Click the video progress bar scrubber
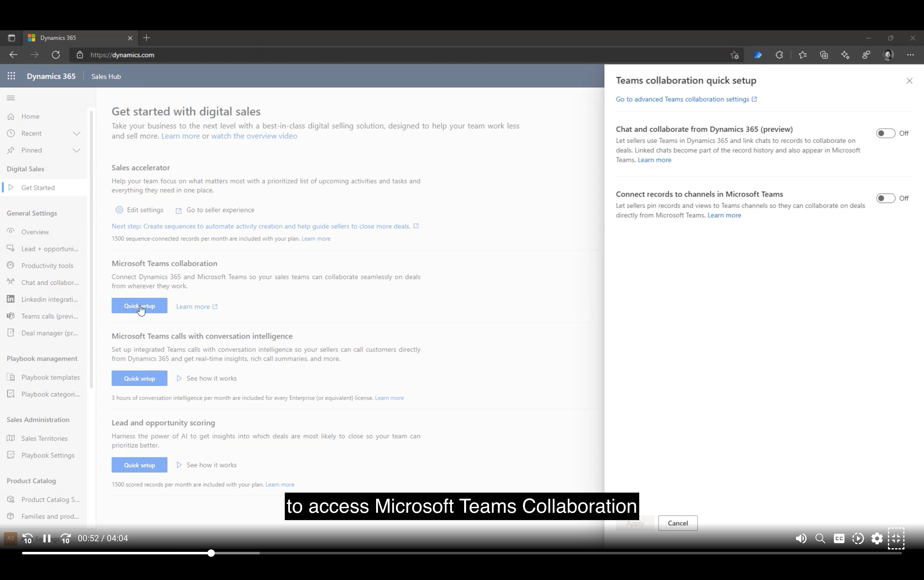This screenshot has height=580, width=924. tap(211, 553)
